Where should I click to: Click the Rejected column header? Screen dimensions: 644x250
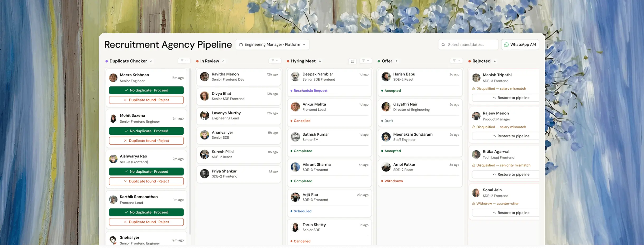click(481, 61)
